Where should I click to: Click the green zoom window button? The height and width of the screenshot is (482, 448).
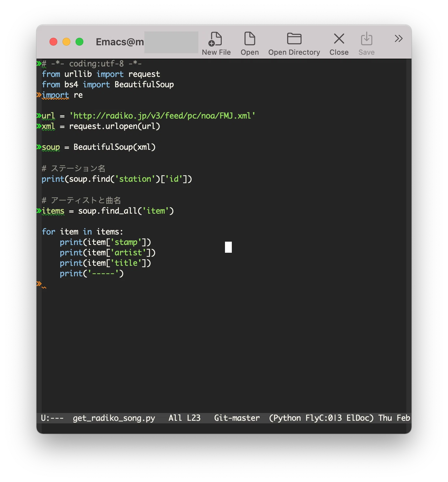point(79,42)
